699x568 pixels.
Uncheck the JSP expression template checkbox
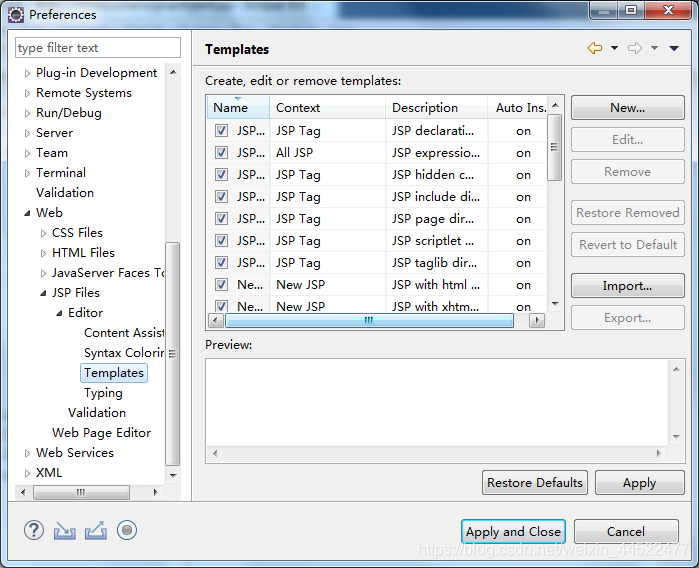click(221, 152)
